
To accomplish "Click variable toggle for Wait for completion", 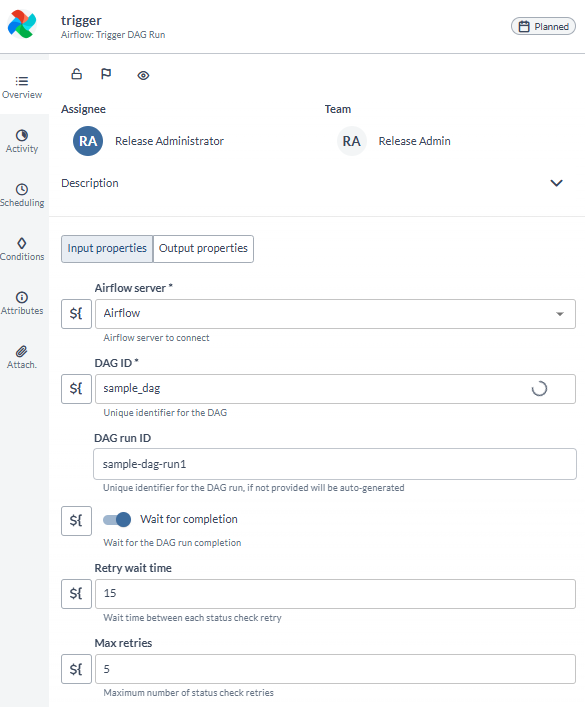I will [76, 521].
